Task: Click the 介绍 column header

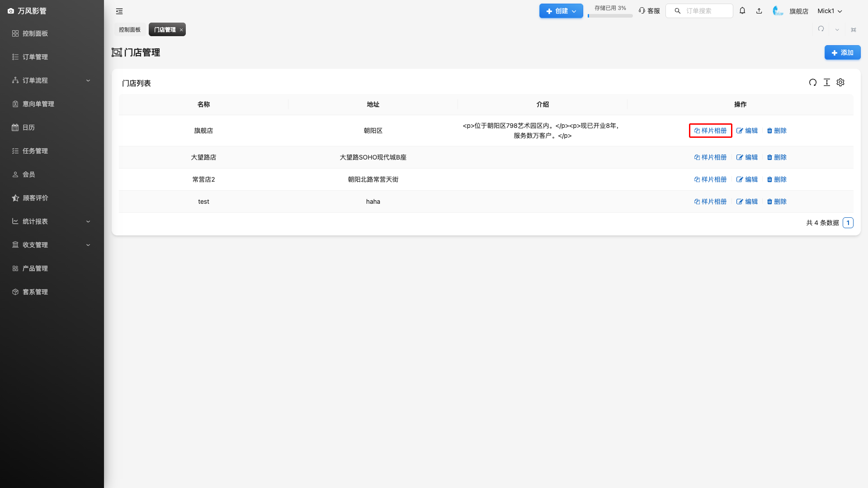Action: [x=542, y=104]
